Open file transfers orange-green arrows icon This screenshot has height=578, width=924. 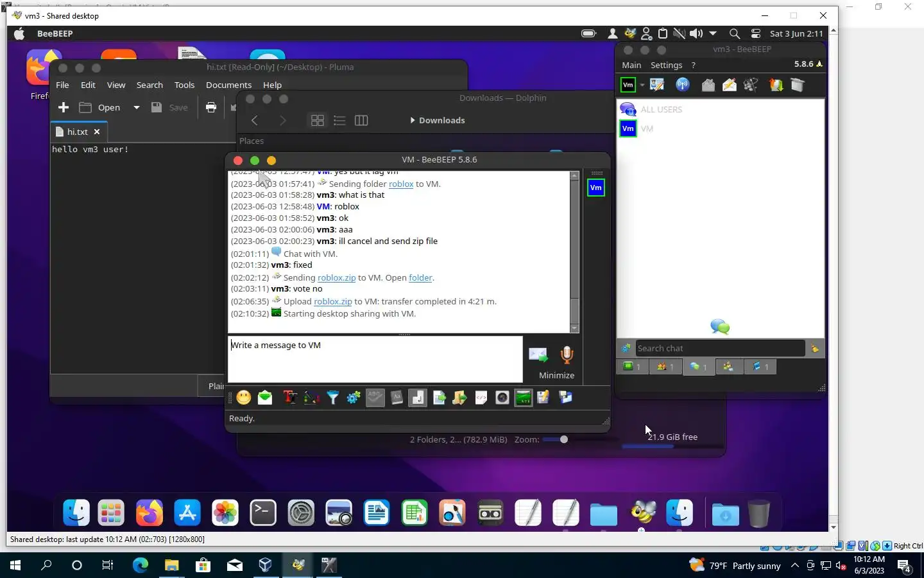(776, 85)
